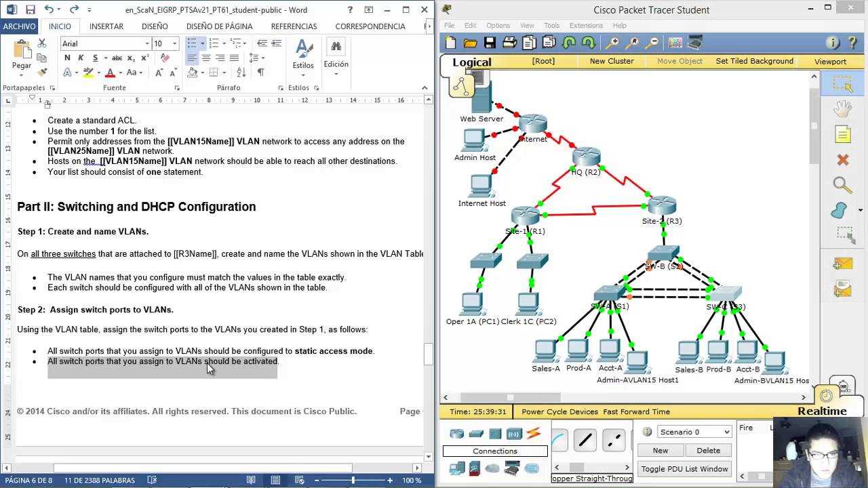Screen dimensions: 868x488
Task: Cut the selection with the scissors icon
Action: [42, 43]
